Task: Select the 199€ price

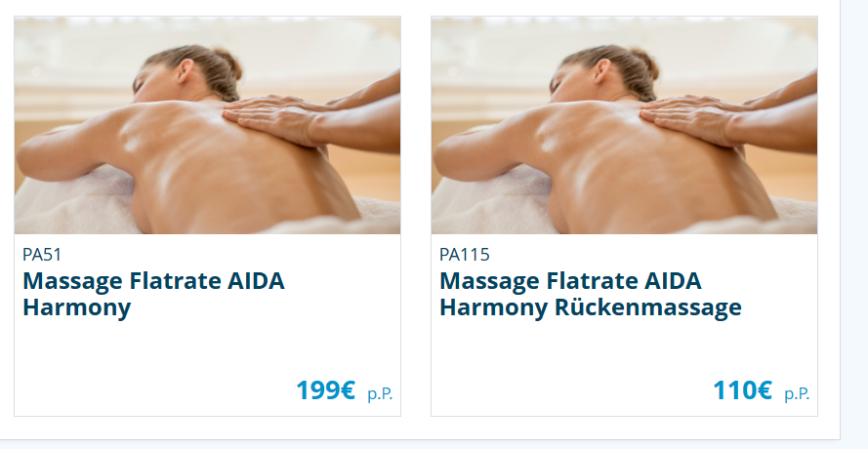Action: click(x=325, y=390)
